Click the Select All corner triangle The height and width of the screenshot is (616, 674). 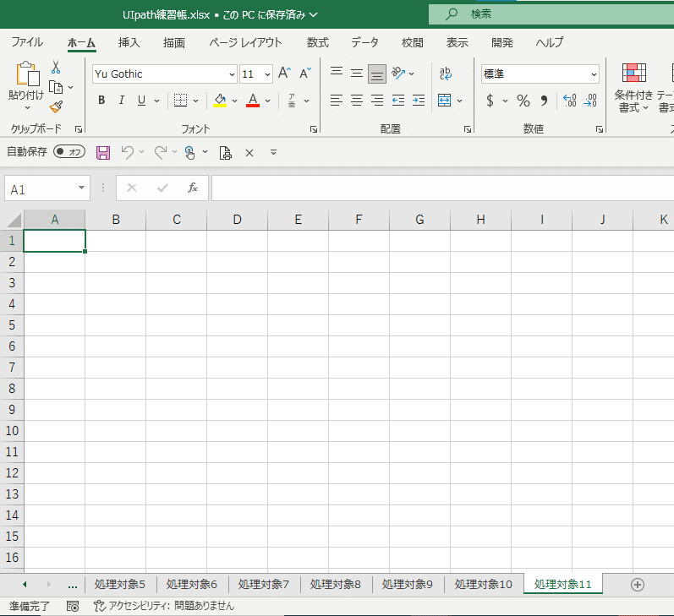(14, 221)
